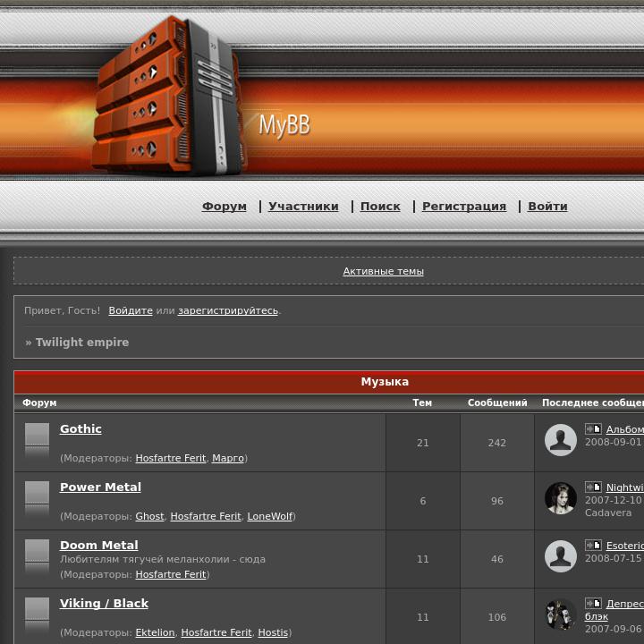Click the last-post arrow icon in Power Metal row
This screenshot has height=644, width=644.
pos(593,487)
